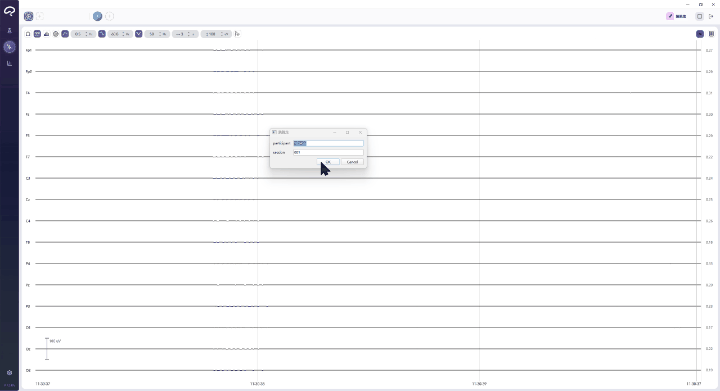The width and height of the screenshot is (720, 391).
Task: Select the spectrum view icon in toolbar
Action: [46, 34]
